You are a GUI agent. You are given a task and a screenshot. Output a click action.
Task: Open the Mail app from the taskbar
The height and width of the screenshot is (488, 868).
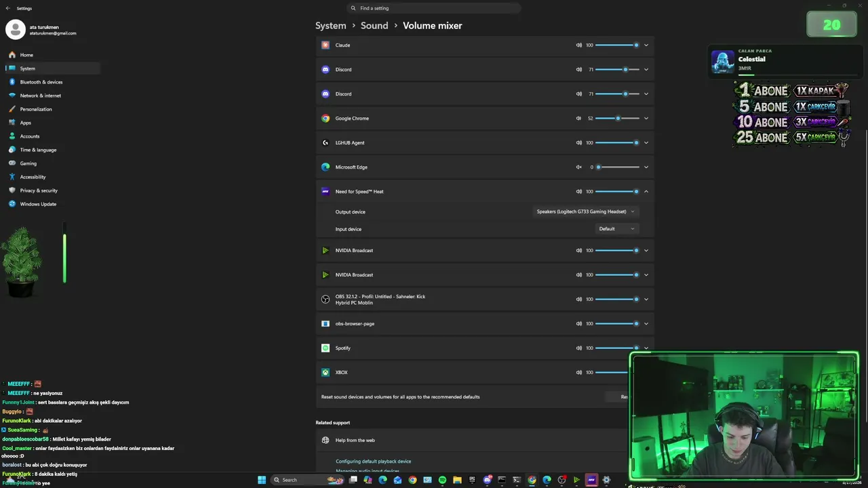[397, 480]
